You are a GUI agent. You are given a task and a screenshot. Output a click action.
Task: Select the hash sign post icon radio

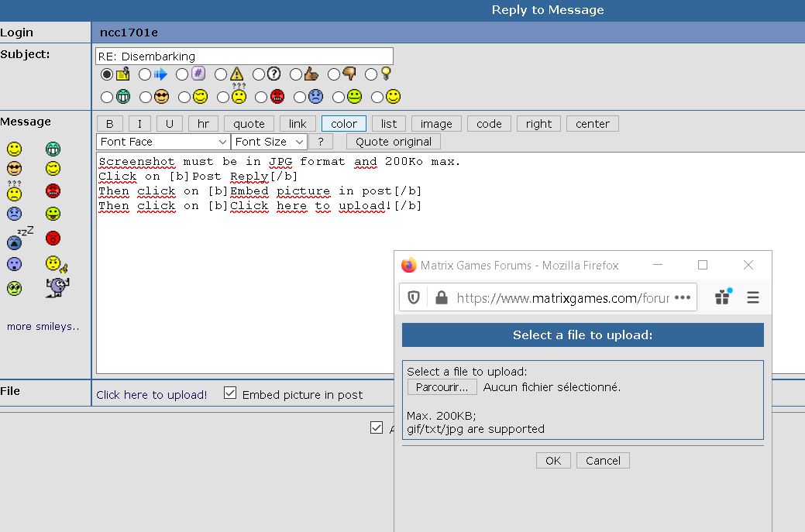182,74
